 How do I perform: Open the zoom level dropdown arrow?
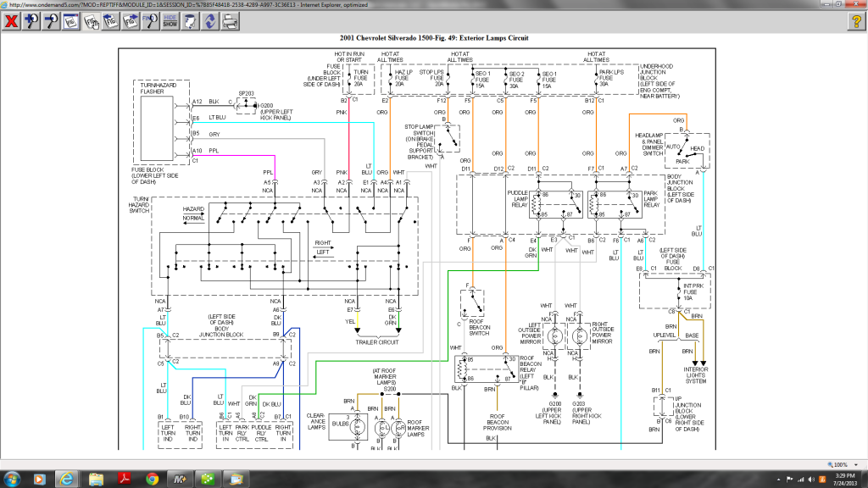pyautogui.click(x=856, y=465)
